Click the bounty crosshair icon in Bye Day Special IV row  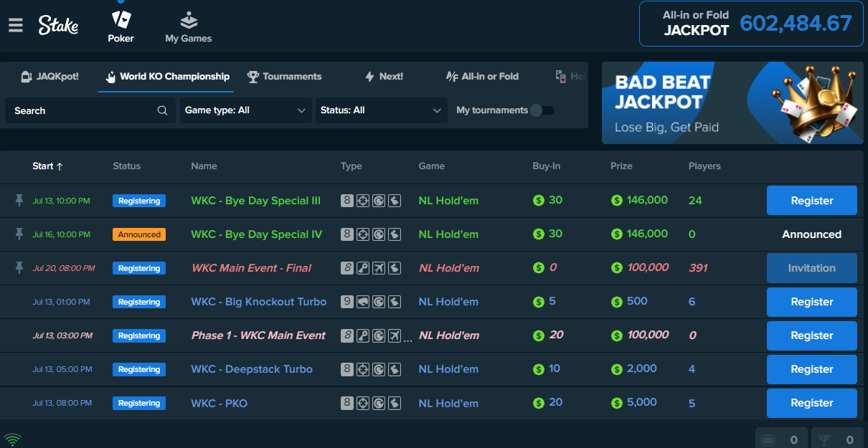363,234
